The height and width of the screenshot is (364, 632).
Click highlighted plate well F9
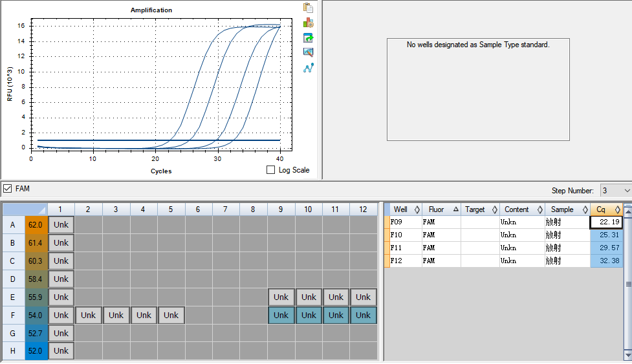[x=281, y=316]
